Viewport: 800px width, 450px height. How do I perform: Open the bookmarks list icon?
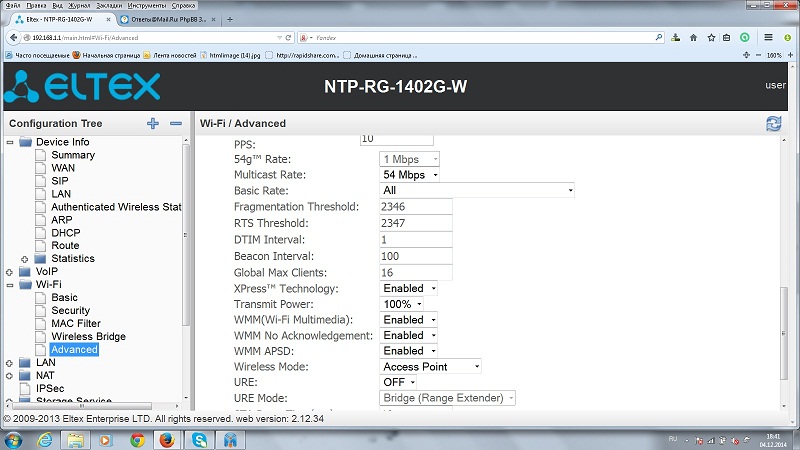[x=727, y=38]
